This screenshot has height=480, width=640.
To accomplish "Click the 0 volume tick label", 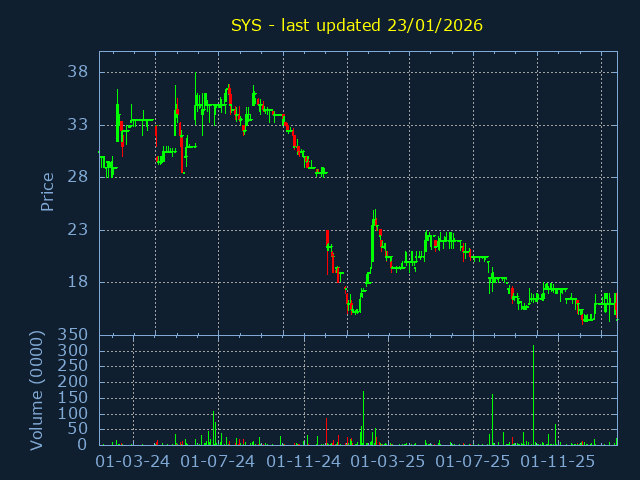I will (x=83, y=445).
